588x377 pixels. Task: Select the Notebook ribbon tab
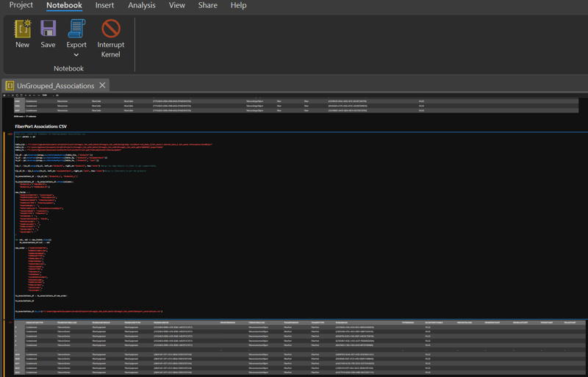[64, 5]
